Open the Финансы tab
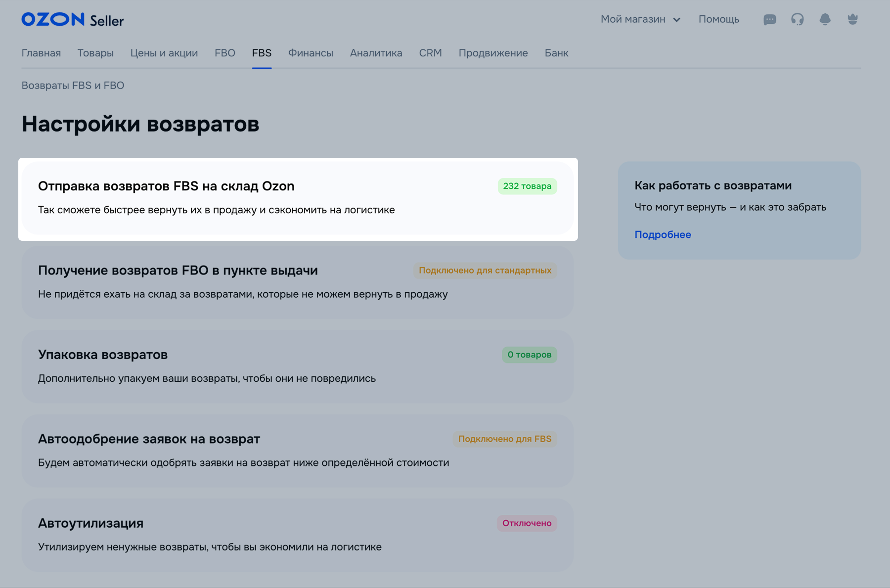The image size is (890, 588). click(311, 53)
